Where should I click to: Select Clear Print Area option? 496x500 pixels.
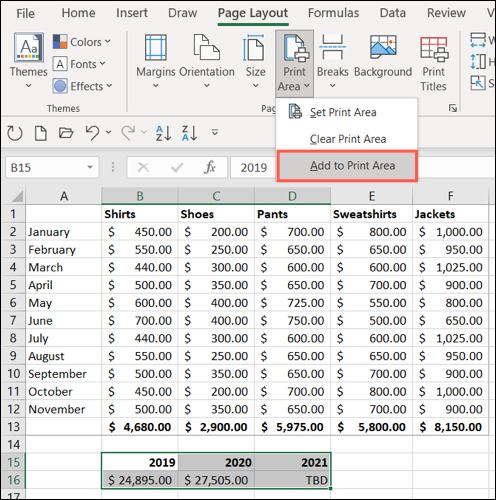(x=347, y=139)
